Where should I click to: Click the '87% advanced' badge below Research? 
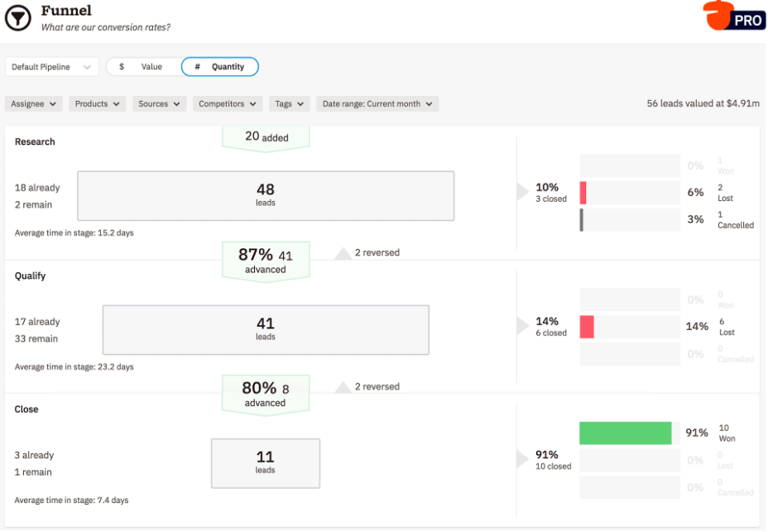pyautogui.click(x=265, y=260)
